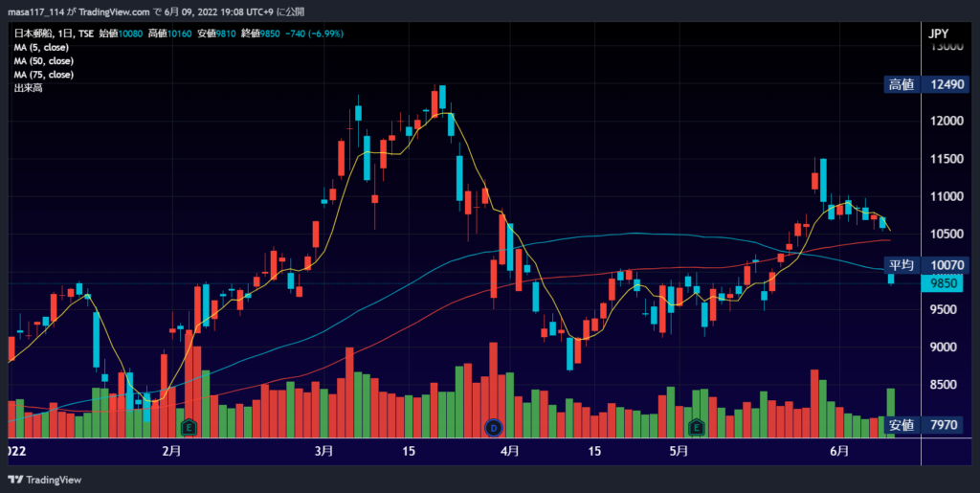980x493 pixels.
Task: Click the 12000 price axis label
Action: tap(947, 122)
